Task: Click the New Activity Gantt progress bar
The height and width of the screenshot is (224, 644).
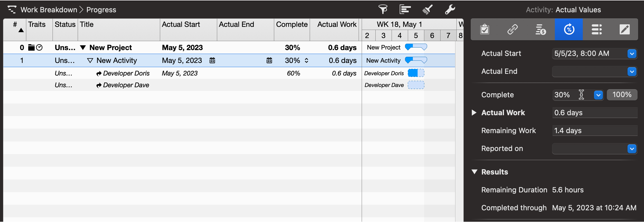Action: coord(416,60)
